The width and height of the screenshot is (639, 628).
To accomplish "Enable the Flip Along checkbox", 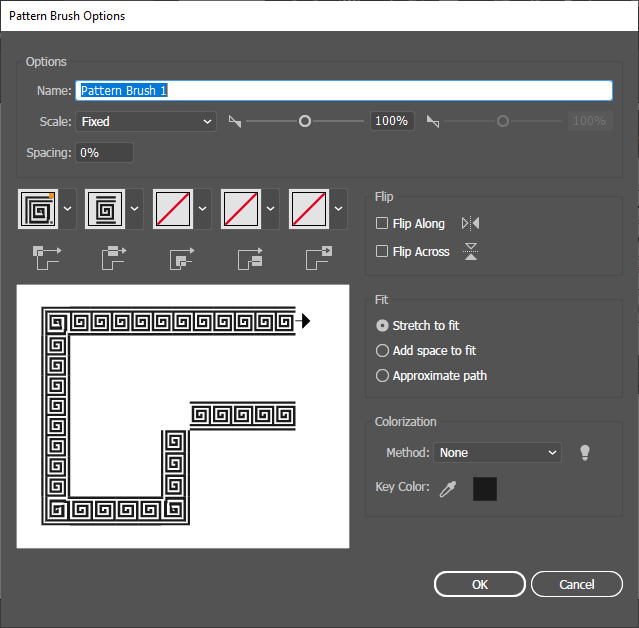I will [x=382, y=223].
